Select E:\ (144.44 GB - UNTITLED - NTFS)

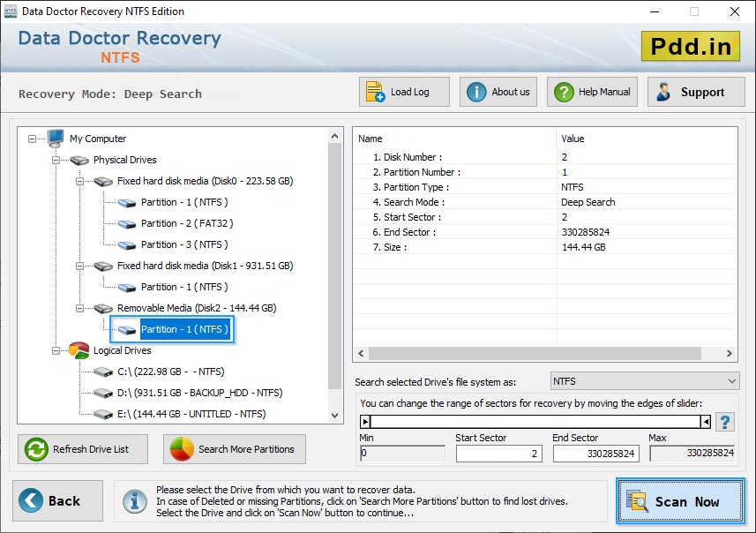pyautogui.click(x=191, y=415)
